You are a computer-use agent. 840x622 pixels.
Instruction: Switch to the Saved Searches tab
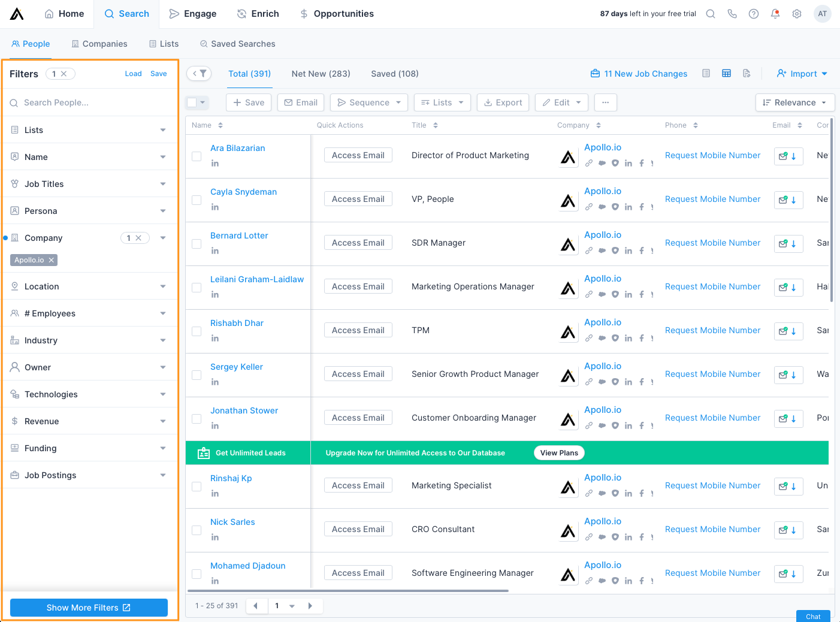(x=238, y=44)
